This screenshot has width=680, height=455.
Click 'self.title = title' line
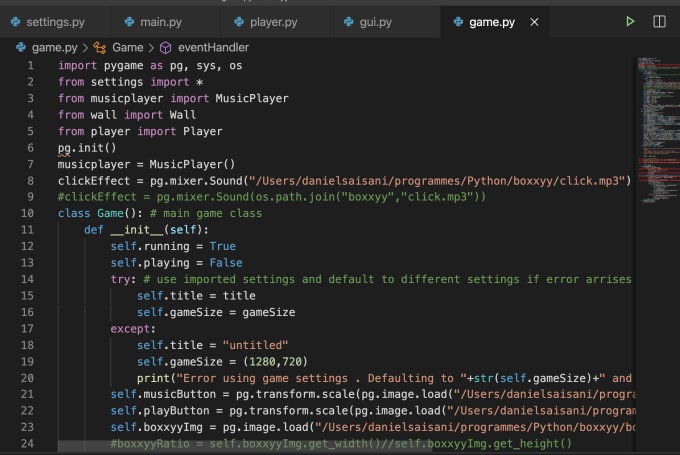196,296
